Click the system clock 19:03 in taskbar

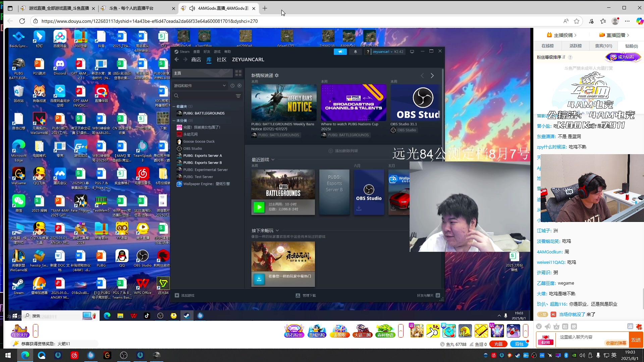[x=630, y=355]
